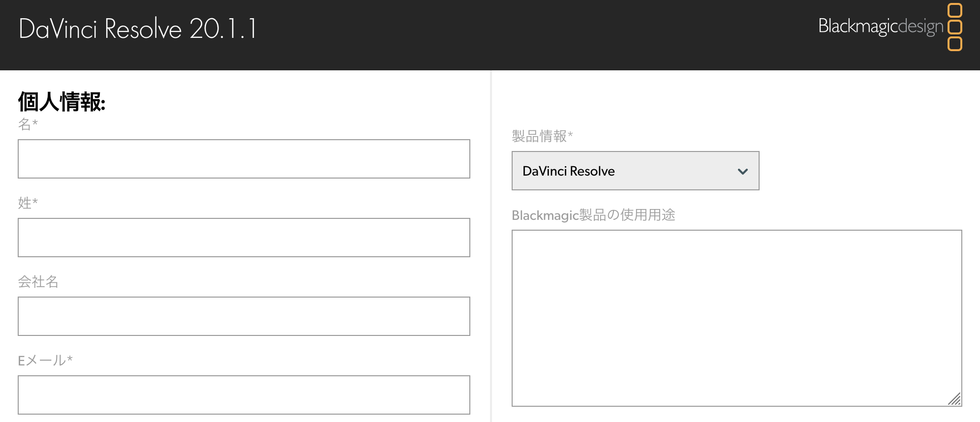Click the text area resize grip handle

pos(954,399)
